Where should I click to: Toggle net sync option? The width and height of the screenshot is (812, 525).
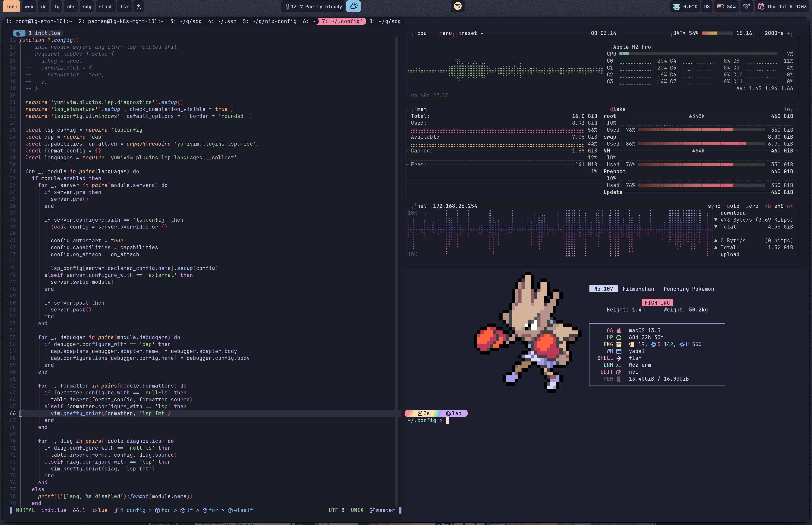714,206
